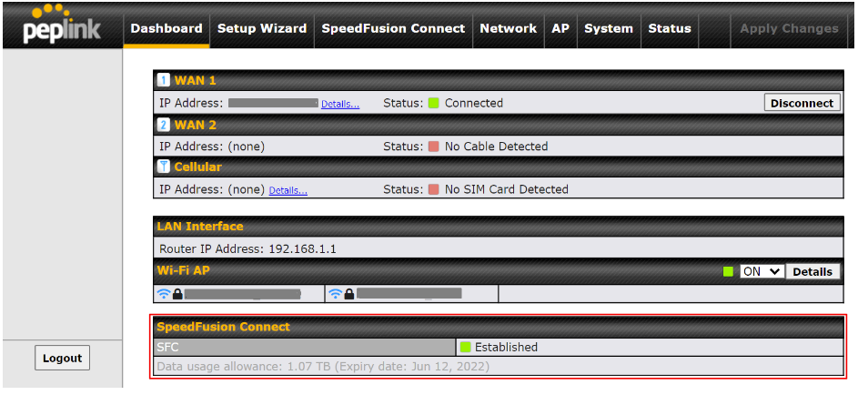Click the second SSID padlock icon
The image size is (868, 395).
click(348, 294)
